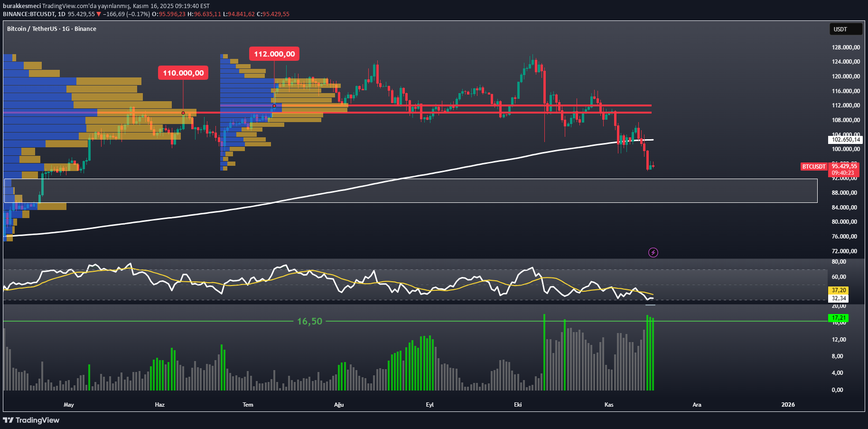The width and height of the screenshot is (868, 429).
Task: Click the purple lightning instant-trading icon
Action: [x=653, y=252]
